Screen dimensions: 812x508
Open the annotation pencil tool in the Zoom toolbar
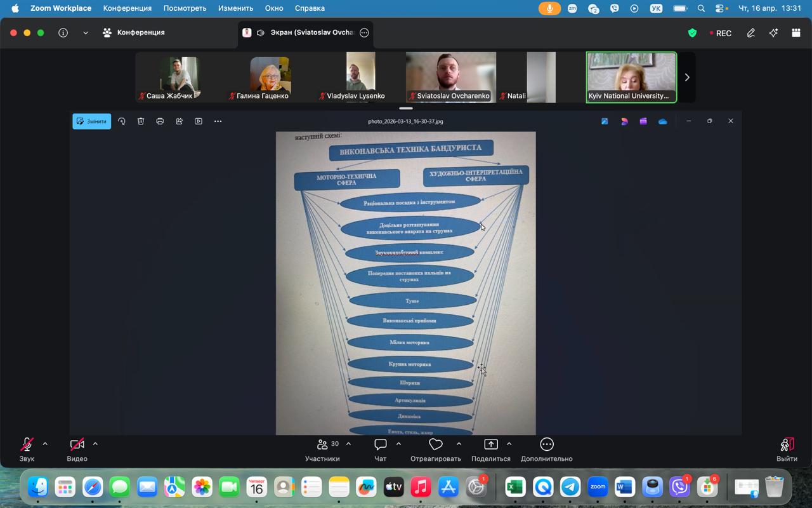pyautogui.click(x=751, y=33)
